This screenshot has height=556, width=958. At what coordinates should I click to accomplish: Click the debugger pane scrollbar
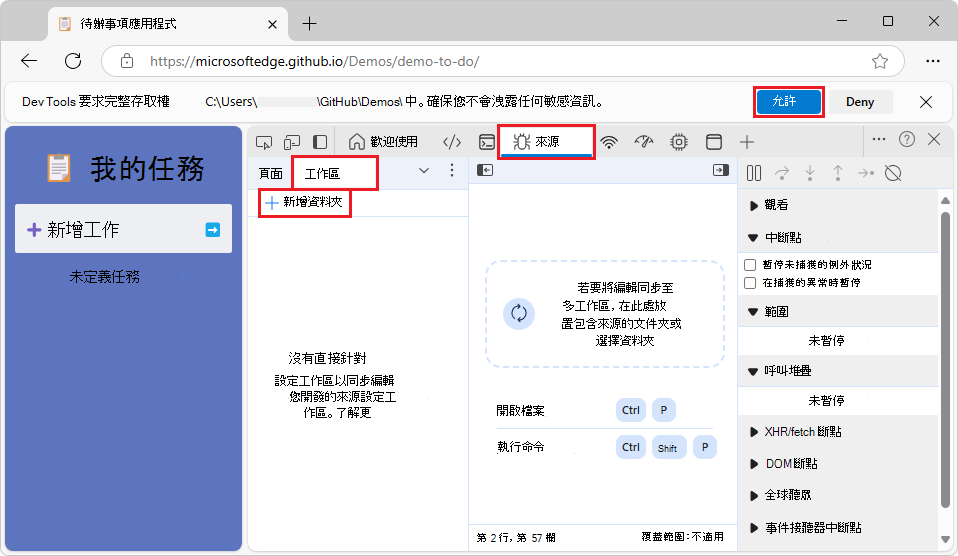coord(945,360)
